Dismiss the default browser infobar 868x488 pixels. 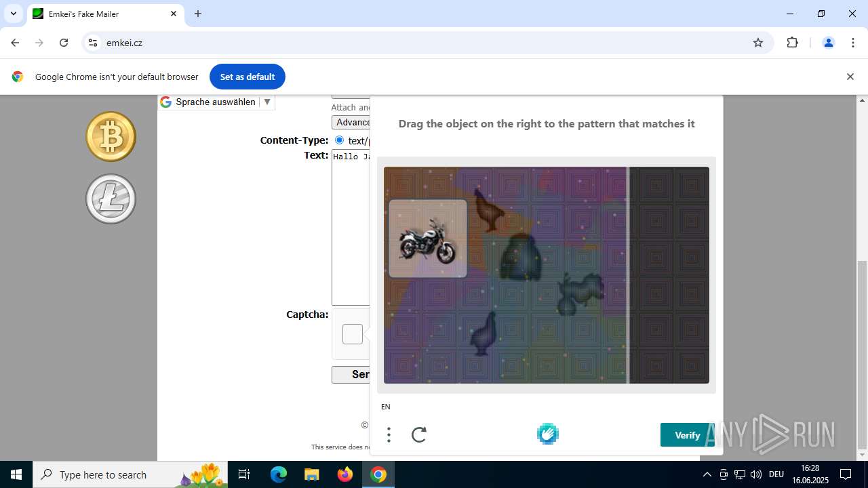850,77
